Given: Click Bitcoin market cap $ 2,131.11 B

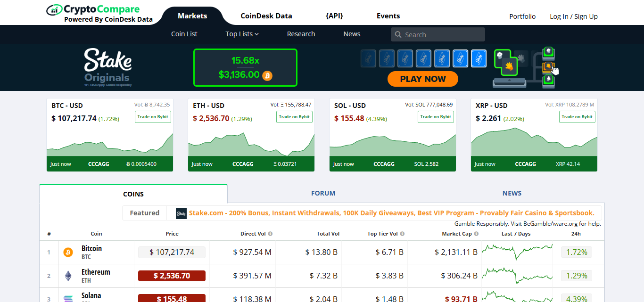Looking at the screenshot, I should [456, 252].
